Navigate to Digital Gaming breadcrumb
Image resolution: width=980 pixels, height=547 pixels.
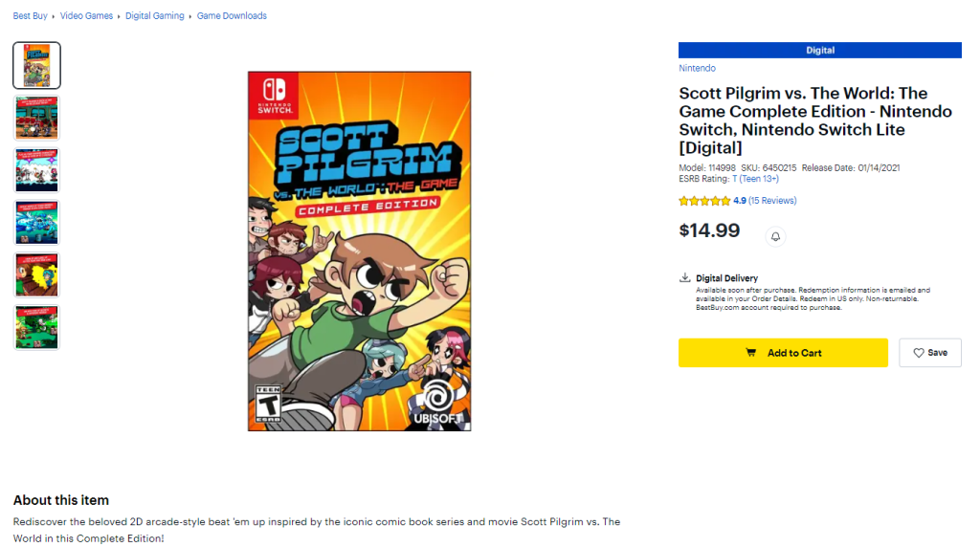(x=154, y=16)
